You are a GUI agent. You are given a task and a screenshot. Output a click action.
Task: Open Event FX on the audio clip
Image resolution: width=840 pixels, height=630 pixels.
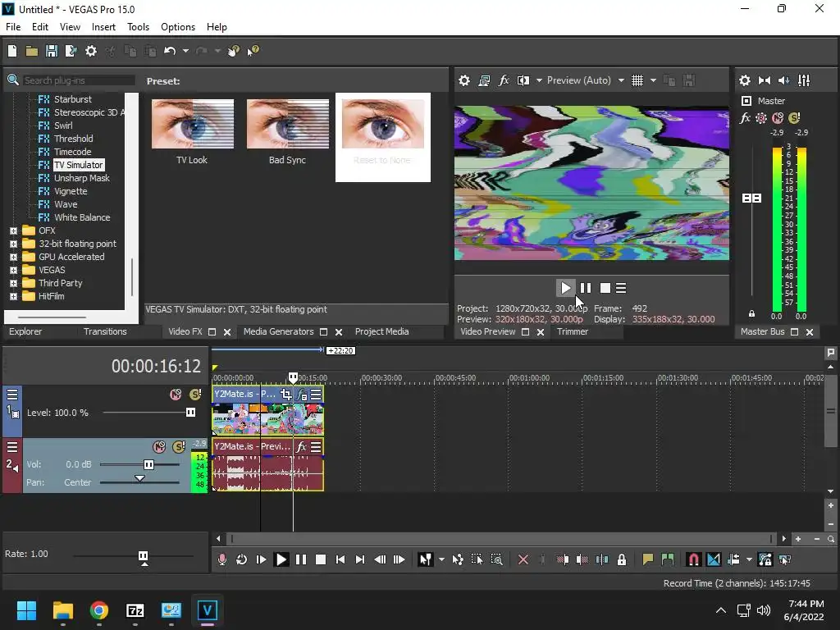point(302,446)
